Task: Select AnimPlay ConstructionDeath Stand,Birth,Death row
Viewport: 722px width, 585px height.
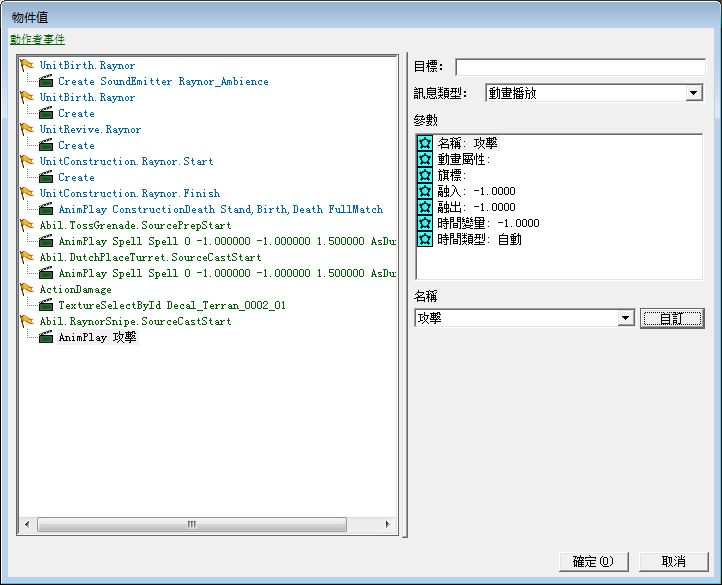Action: 221,210
